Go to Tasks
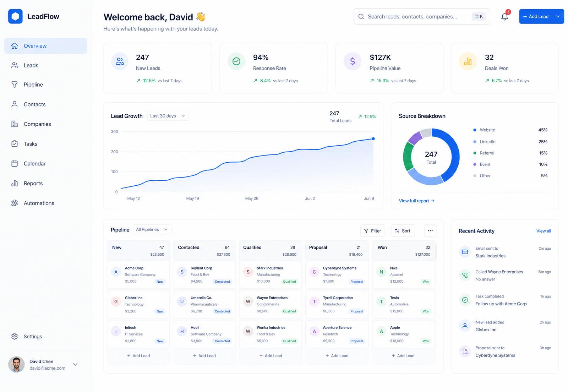The height and width of the screenshot is (392, 568). click(45, 144)
